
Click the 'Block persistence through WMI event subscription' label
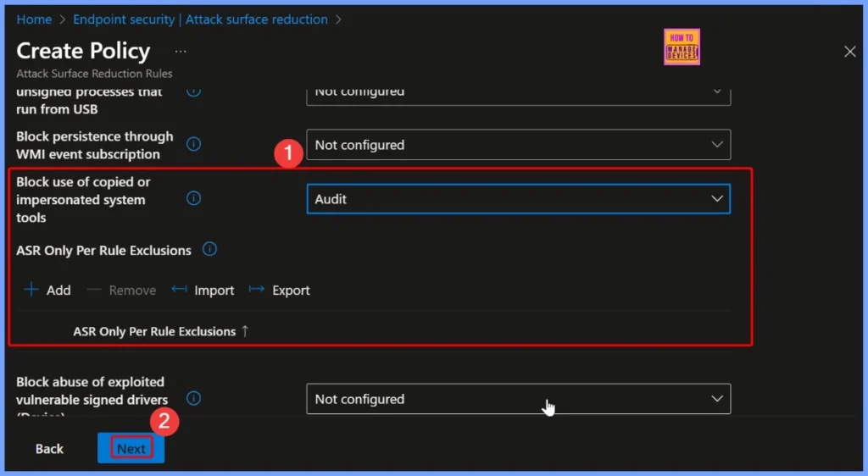pos(95,146)
